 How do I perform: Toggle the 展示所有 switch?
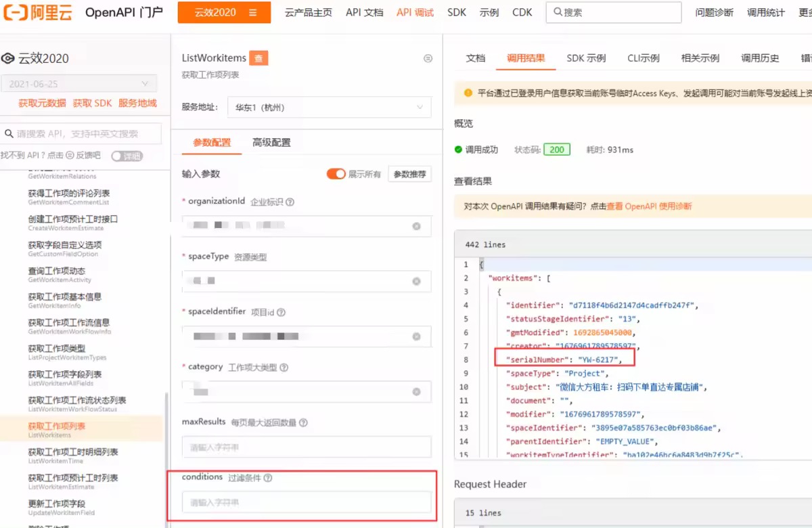tap(336, 174)
